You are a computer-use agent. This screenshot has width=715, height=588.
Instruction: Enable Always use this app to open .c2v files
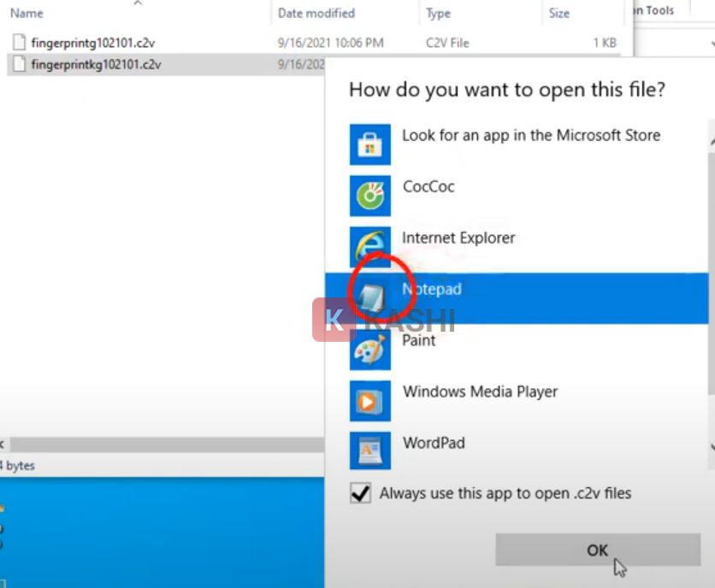pyautogui.click(x=360, y=493)
